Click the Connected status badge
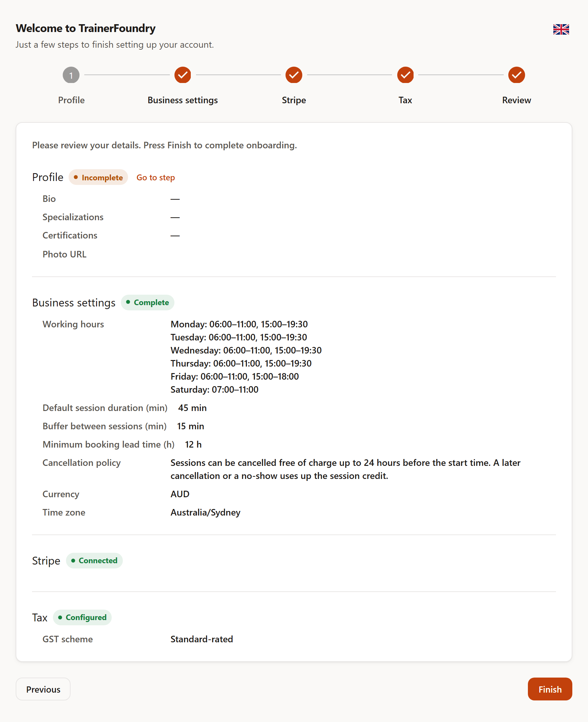This screenshot has height=722, width=588. click(94, 561)
